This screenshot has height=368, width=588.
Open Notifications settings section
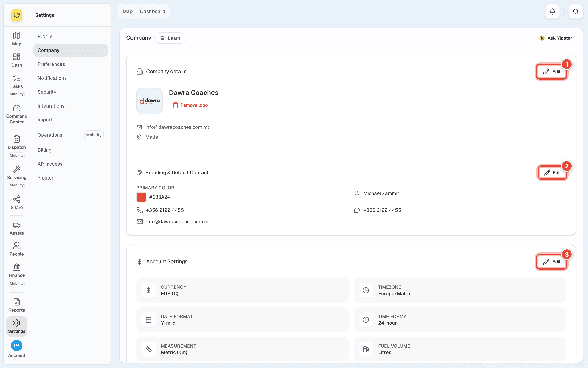(x=70, y=78)
